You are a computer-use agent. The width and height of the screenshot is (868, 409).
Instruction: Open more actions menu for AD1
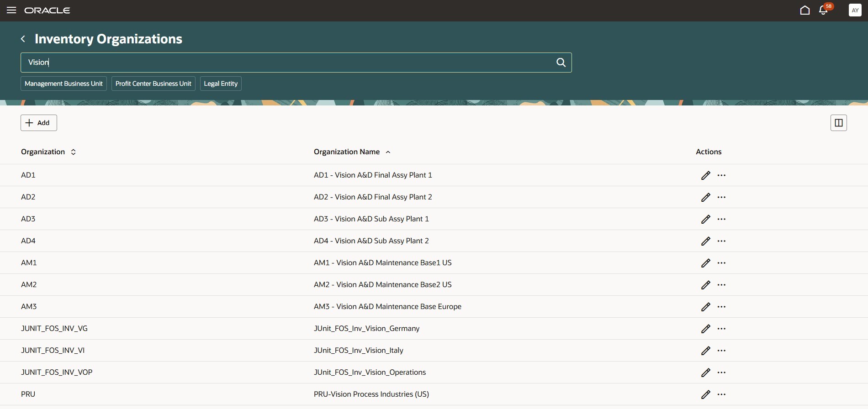pyautogui.click(x=722, y=175)
